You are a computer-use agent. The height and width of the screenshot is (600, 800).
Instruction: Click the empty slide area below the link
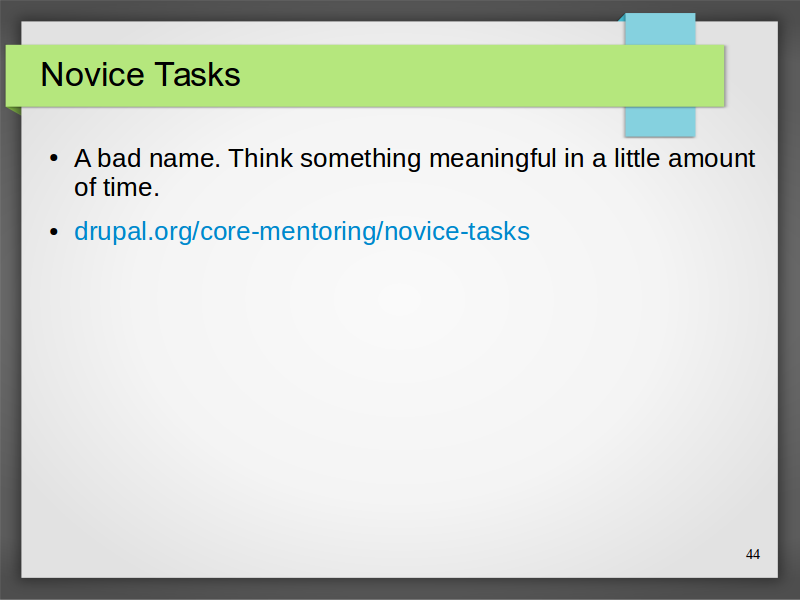(x=398, y=398)
